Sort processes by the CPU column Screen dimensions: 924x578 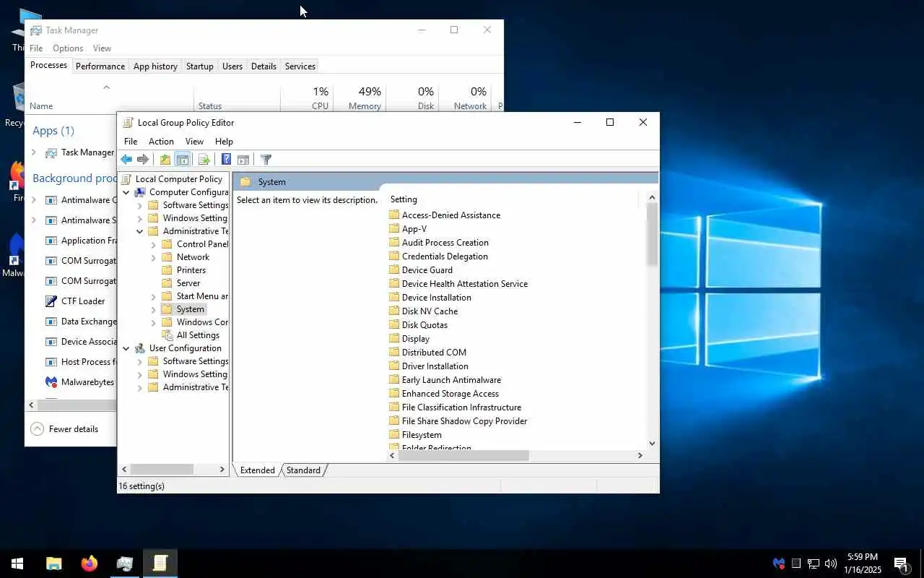[x=306, y=98]
